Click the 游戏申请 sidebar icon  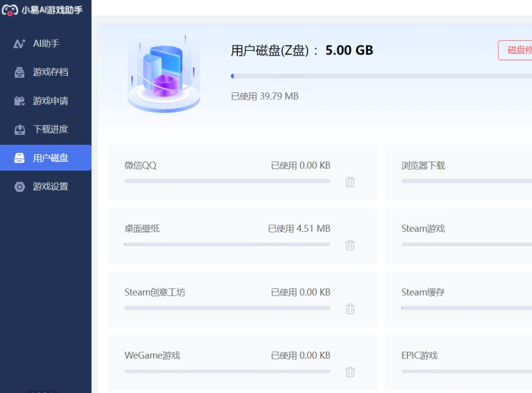click(x=20, y=101)
